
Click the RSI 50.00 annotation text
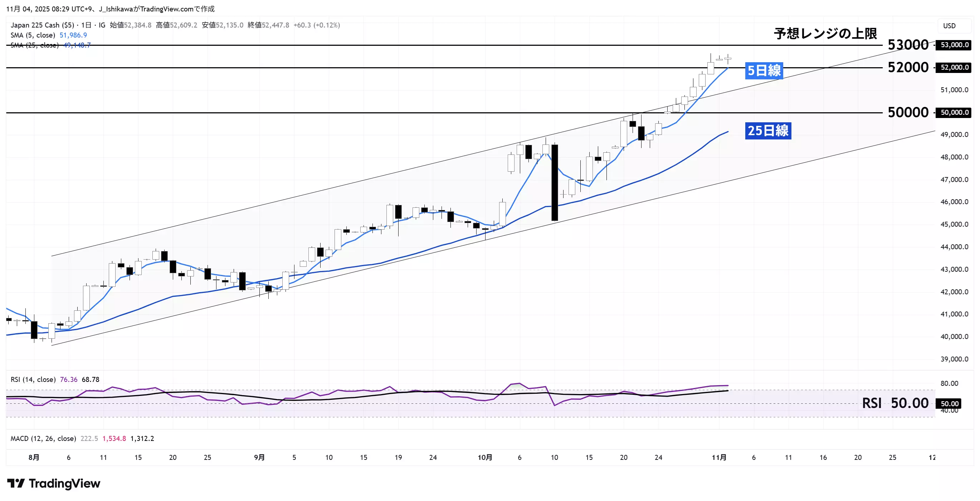[x=895, y=403]
